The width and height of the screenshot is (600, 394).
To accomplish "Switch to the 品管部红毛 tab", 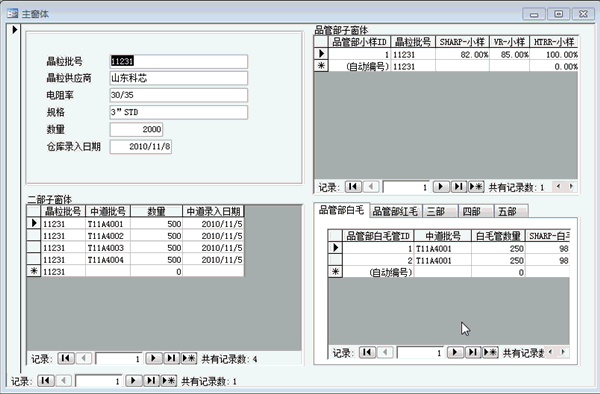I will tap(395, 211).
